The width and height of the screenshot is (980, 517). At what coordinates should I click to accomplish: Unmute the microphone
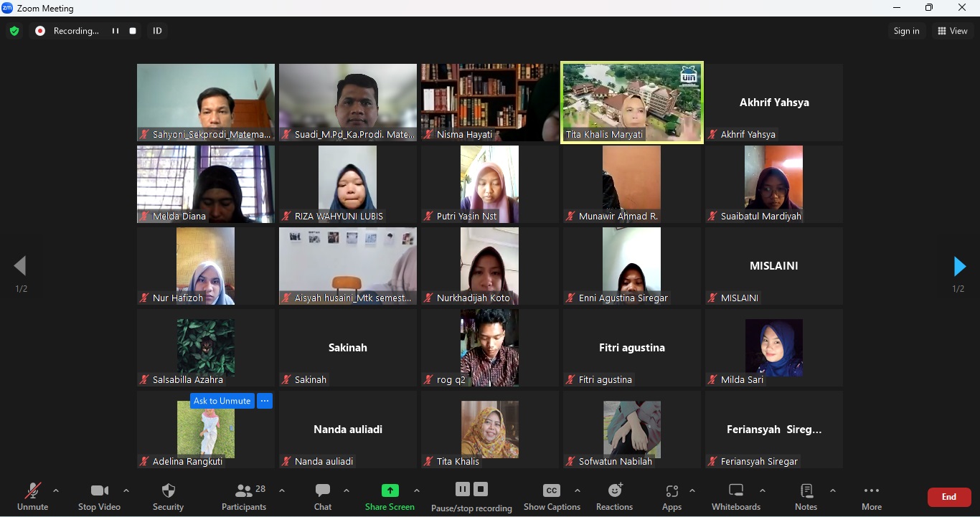pyautogui.click(x=33, y=496)
